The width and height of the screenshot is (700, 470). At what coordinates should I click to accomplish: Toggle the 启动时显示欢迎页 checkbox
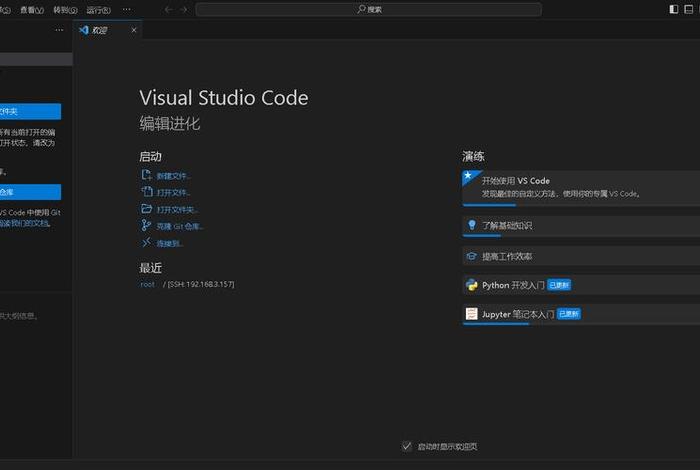[x=407, y=446]
